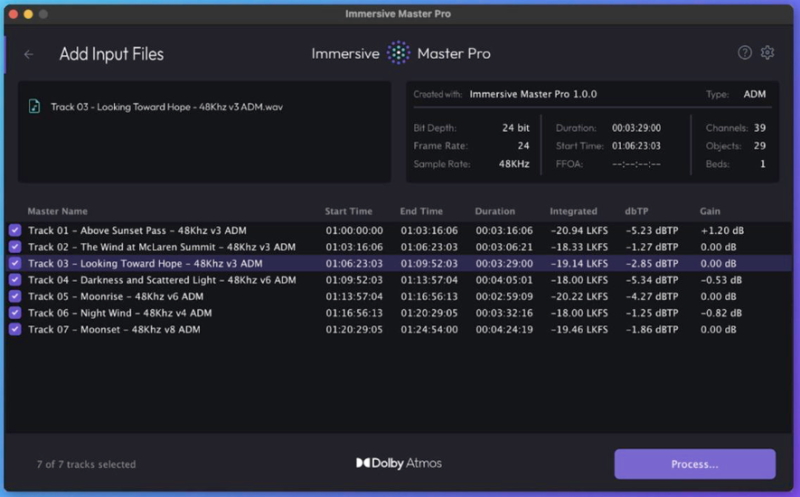The height and width of the screenshot is (497, 800).
Task: Deselect the Track 06 – Night Wind checkbox
Action: (15, 313)
